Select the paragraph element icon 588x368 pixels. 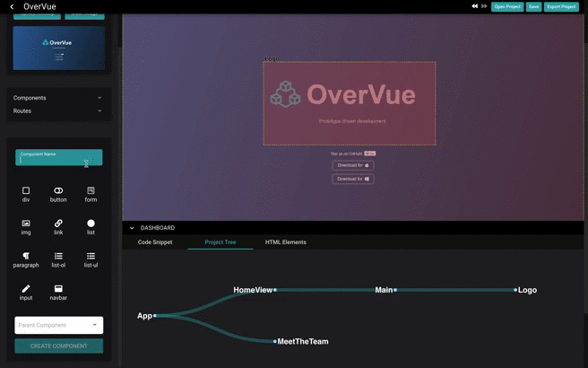pyautogui.click(x=26, y=256)
